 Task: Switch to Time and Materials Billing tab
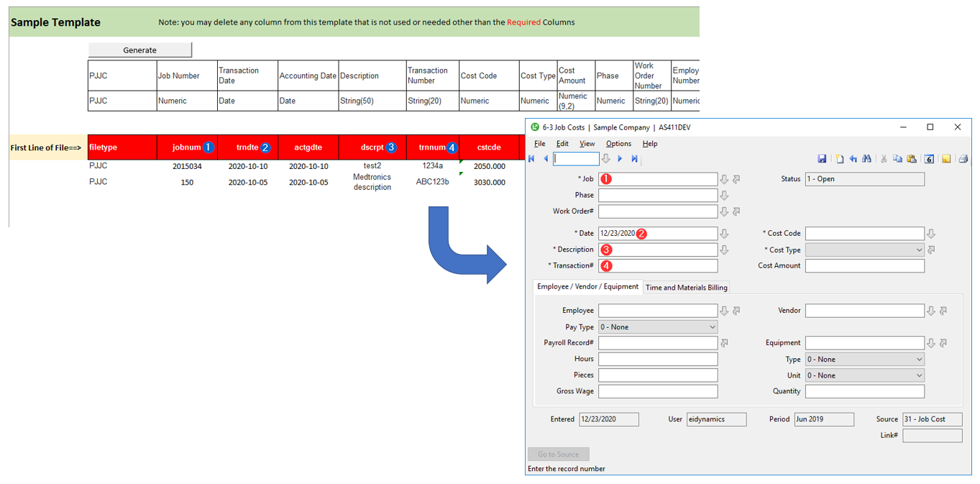click(686, 288)
